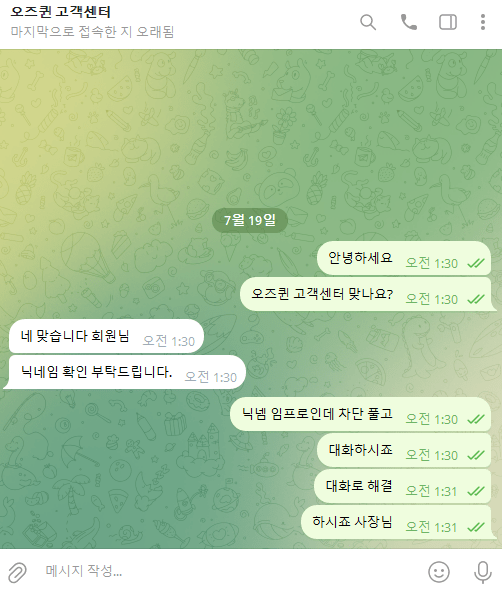502x590 pixels.
Task: Select the 대화하시죠 message bubble
Action: [404, 450]
